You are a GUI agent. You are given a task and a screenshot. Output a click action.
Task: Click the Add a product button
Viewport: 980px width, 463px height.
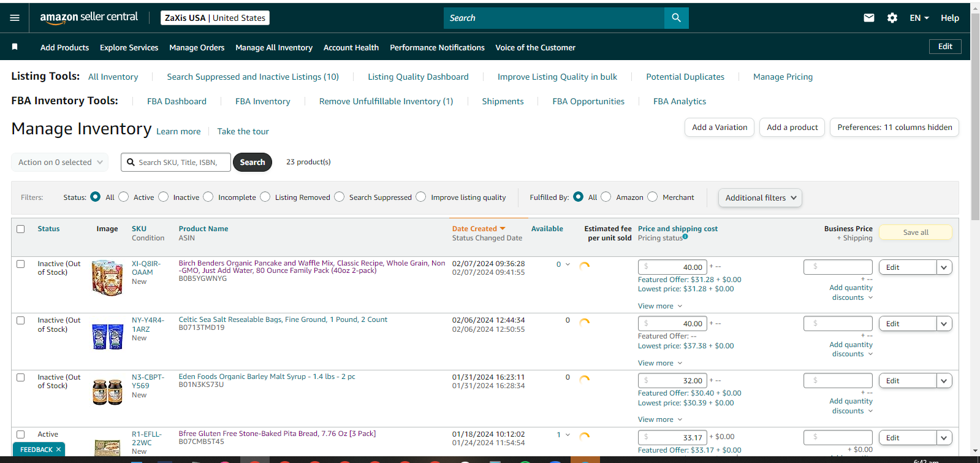[792, 128]
